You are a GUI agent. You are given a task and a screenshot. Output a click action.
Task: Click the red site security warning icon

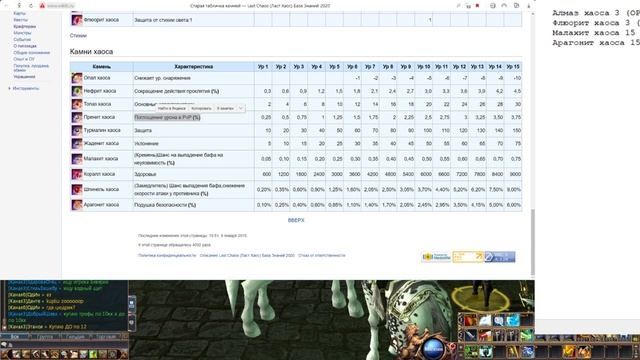point(42,6)
